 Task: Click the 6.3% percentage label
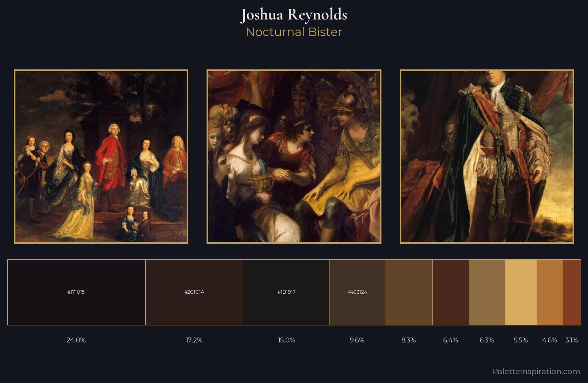(x=487, y=340)
